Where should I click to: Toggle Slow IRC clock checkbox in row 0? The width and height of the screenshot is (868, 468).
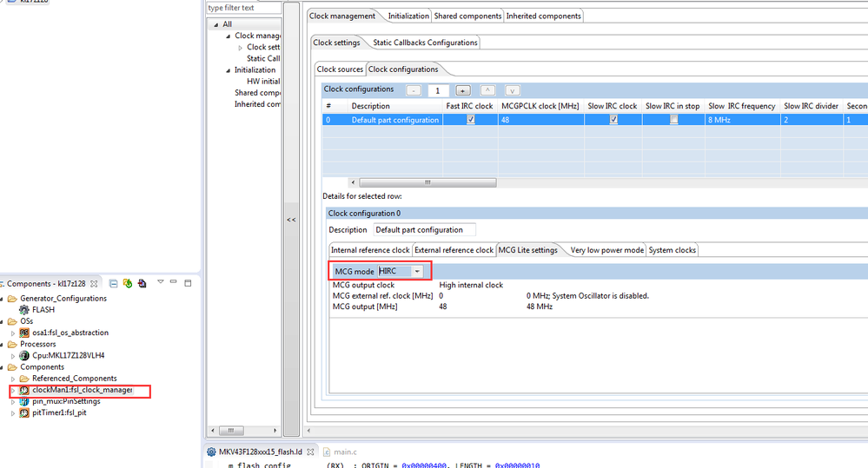[613, 120]
